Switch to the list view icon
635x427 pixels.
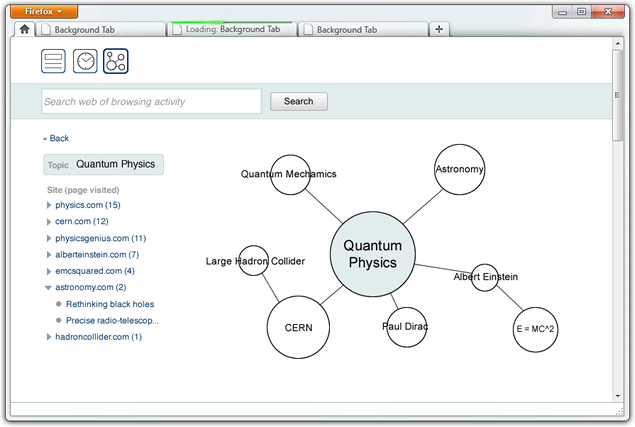click(53, 61)
